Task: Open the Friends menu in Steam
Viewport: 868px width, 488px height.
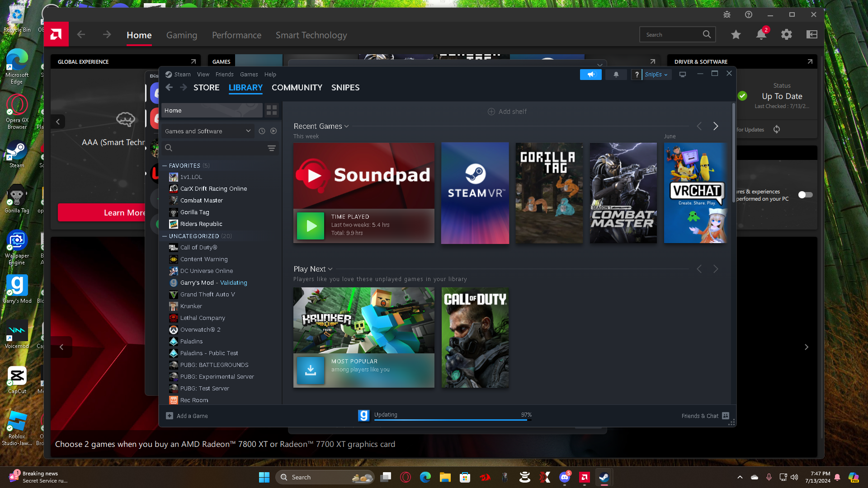Action: pyautogui.click(x=225, y=75)
